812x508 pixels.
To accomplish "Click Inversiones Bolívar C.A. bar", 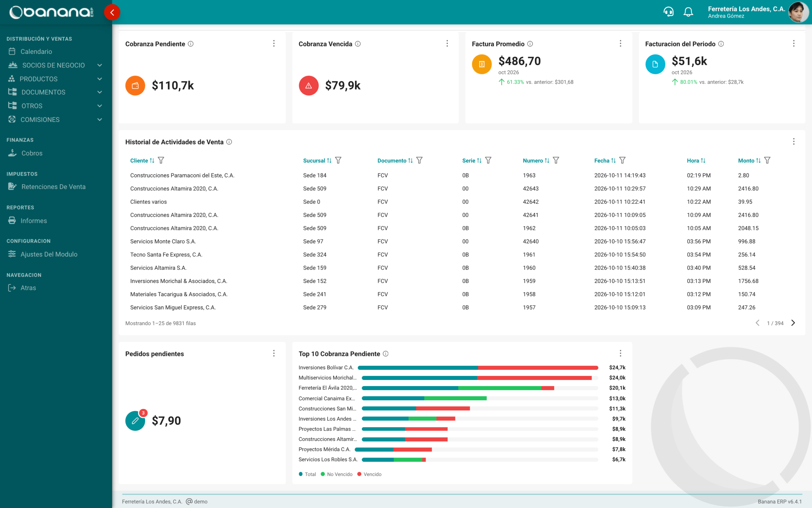I will click(478, 368).
